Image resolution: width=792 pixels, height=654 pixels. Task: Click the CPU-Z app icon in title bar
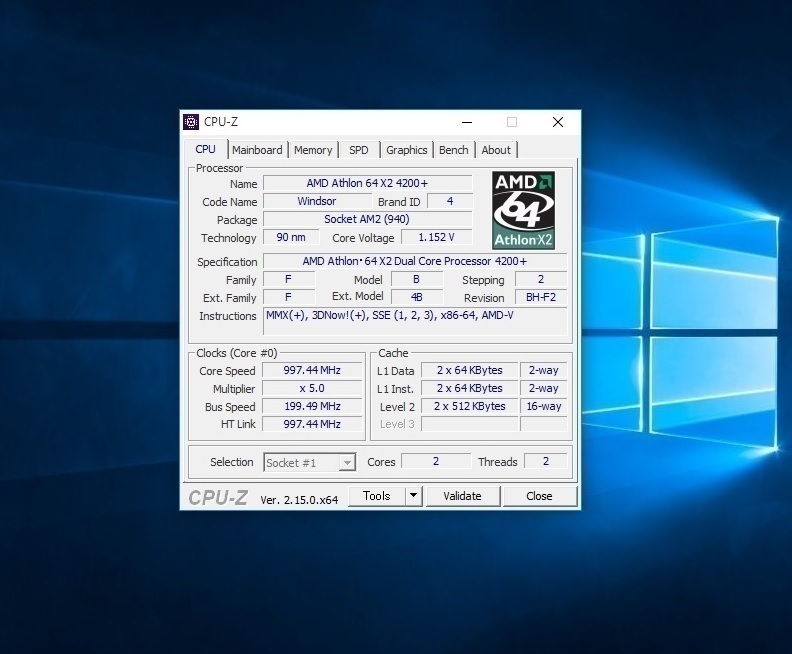[x=191, y=122]
